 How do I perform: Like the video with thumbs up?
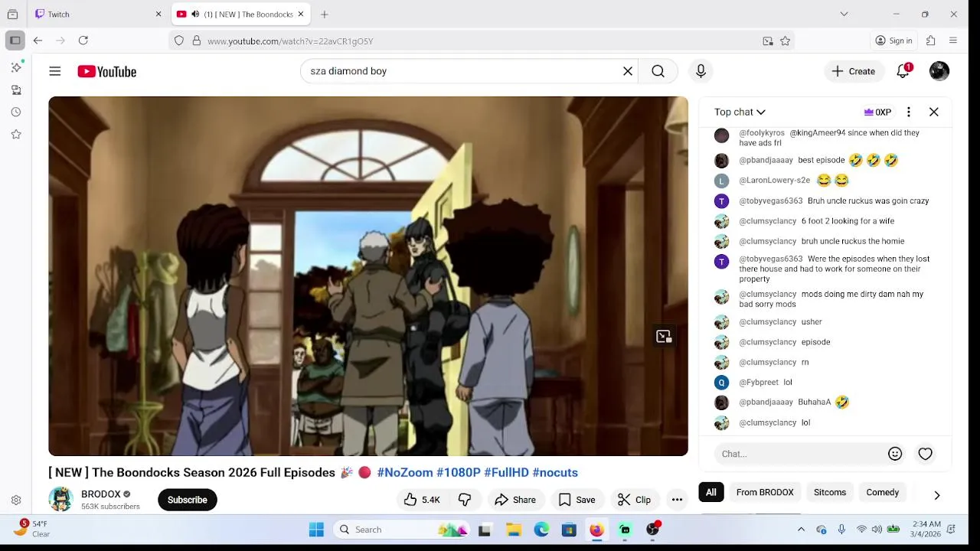(x=422, y=500)
